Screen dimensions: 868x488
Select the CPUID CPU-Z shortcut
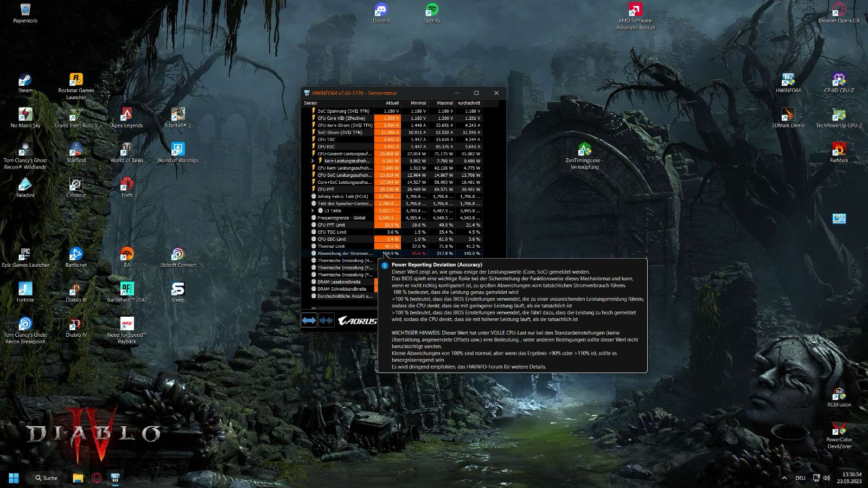tap(839, 83)
